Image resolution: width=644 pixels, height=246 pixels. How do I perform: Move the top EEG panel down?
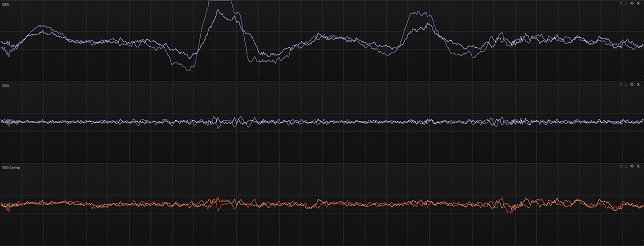coord(626,4)
